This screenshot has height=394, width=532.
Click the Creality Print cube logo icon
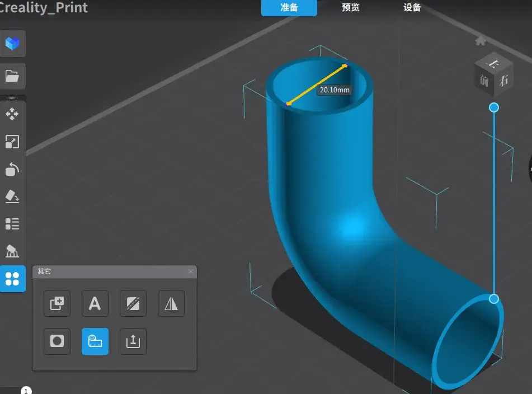pos(12,44)
